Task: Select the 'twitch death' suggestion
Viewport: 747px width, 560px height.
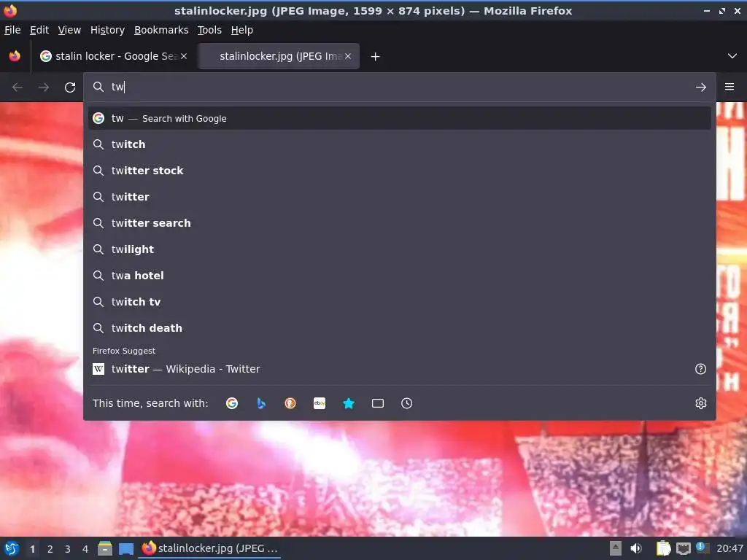Action: (399, 327)
